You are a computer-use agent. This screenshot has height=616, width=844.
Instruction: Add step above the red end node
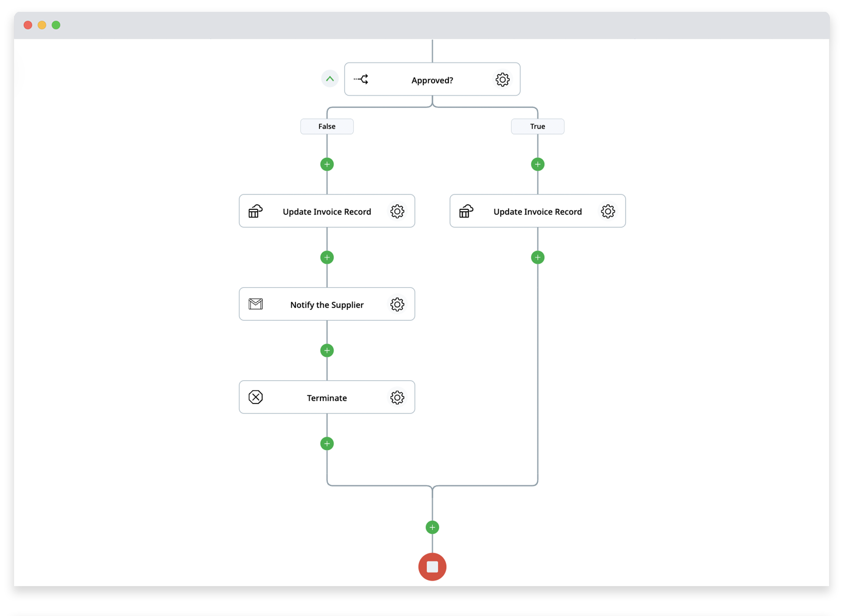click(x=432, y=527)
